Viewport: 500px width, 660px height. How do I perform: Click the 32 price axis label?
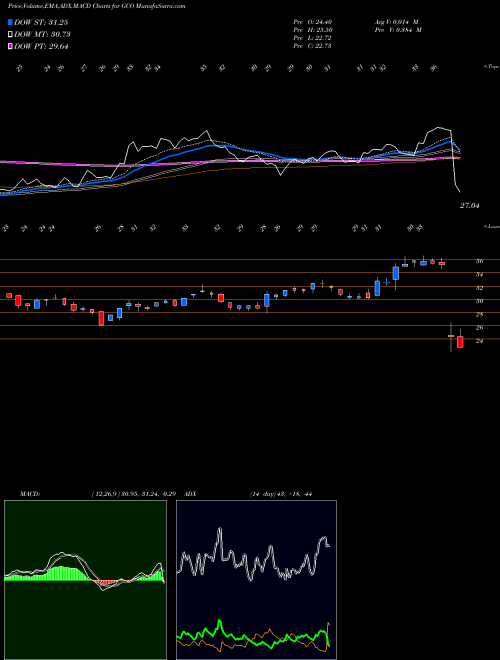tap(479, 288)
